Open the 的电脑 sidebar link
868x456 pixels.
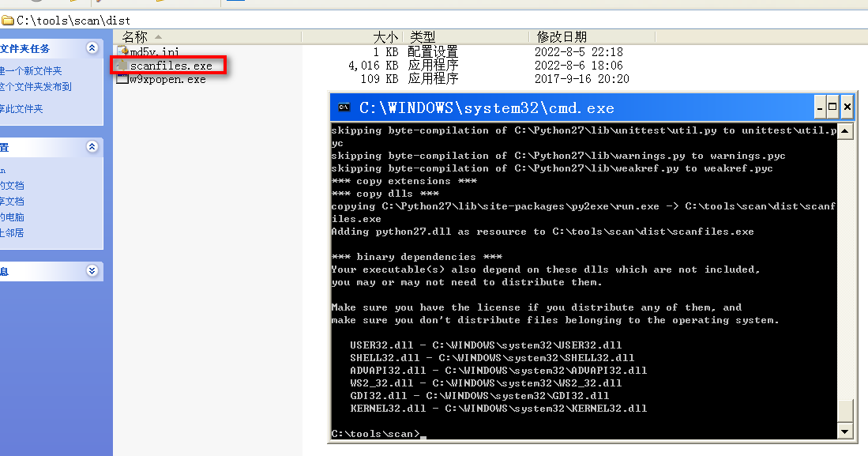pyautogui.click(x=12, y=217)
